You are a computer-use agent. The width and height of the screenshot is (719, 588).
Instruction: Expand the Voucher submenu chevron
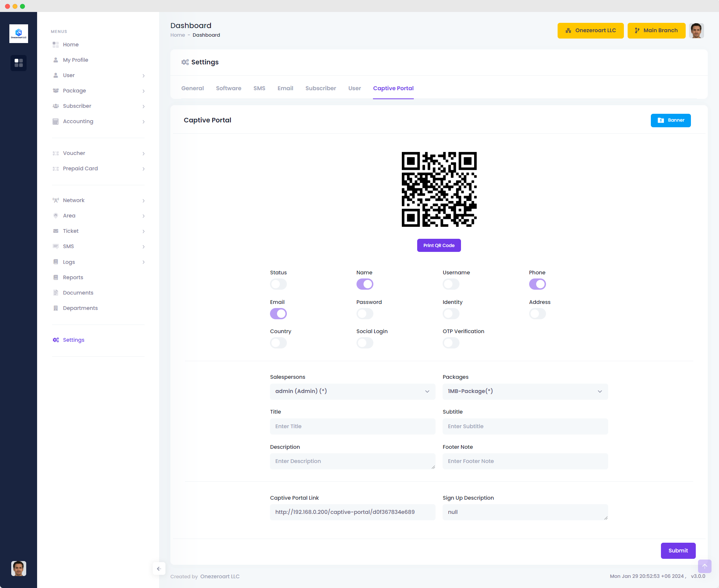[143, 153]
